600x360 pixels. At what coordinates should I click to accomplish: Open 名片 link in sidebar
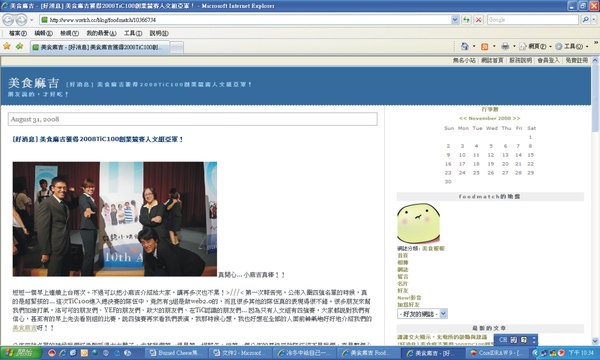403,284
